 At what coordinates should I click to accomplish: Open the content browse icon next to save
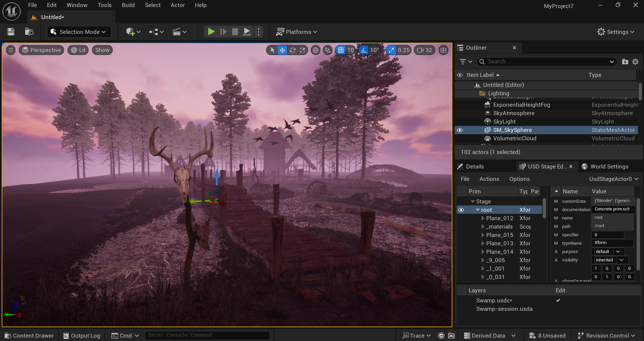[x=29, y=32]
